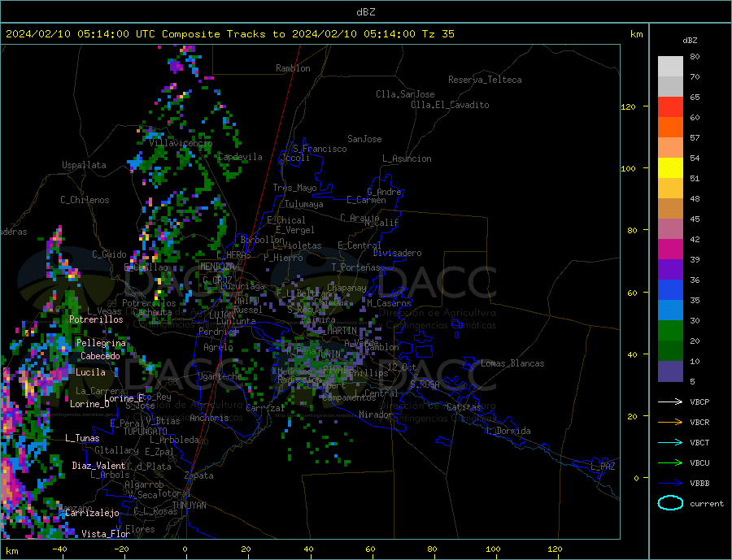732x560 pixels.
Task: Click the 'VBCU' legend label
Action: [x=699, y=463]
